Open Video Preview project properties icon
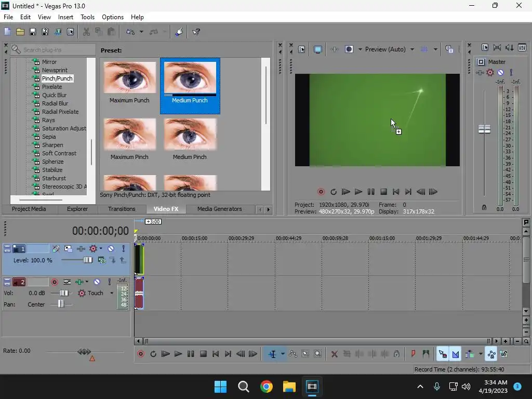 (302, 49)
